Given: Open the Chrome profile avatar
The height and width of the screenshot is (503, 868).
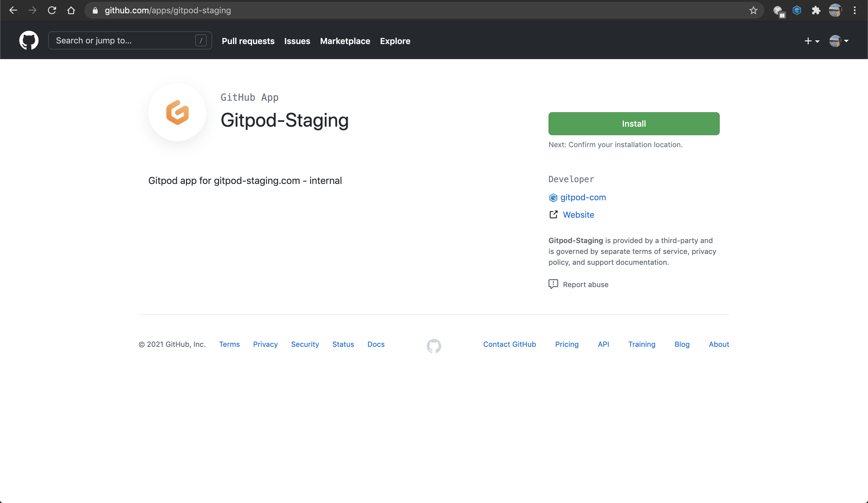Looking at the screenshot, I should 835,10.
